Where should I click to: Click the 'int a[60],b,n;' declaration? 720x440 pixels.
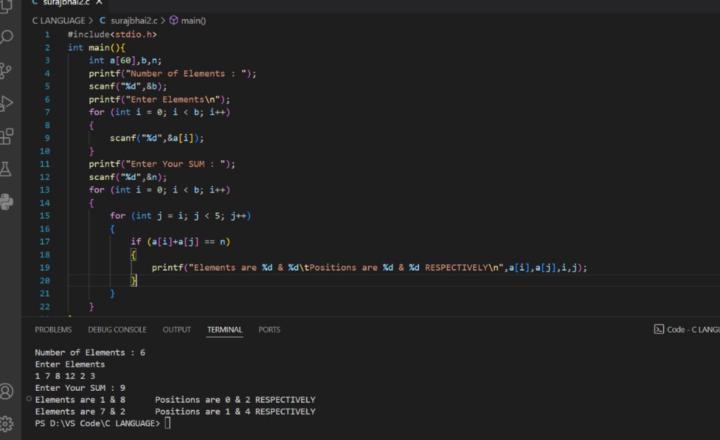point(125,60)
